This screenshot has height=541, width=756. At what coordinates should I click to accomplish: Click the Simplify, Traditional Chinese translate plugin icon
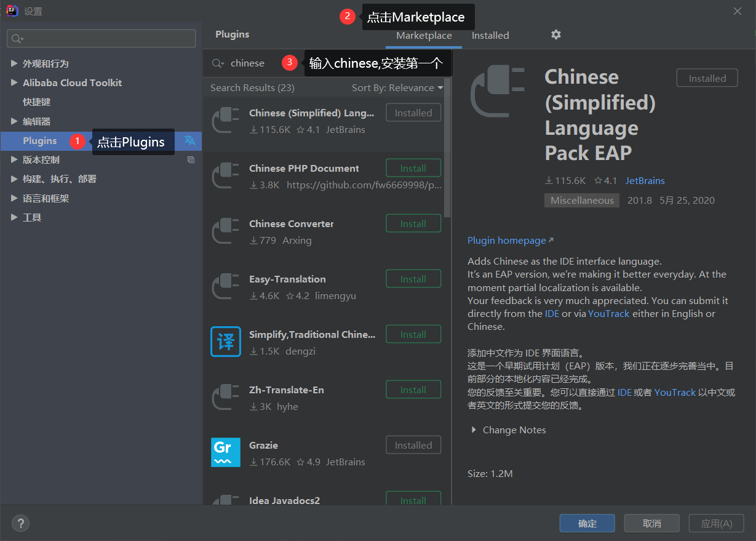click(226, 342)
